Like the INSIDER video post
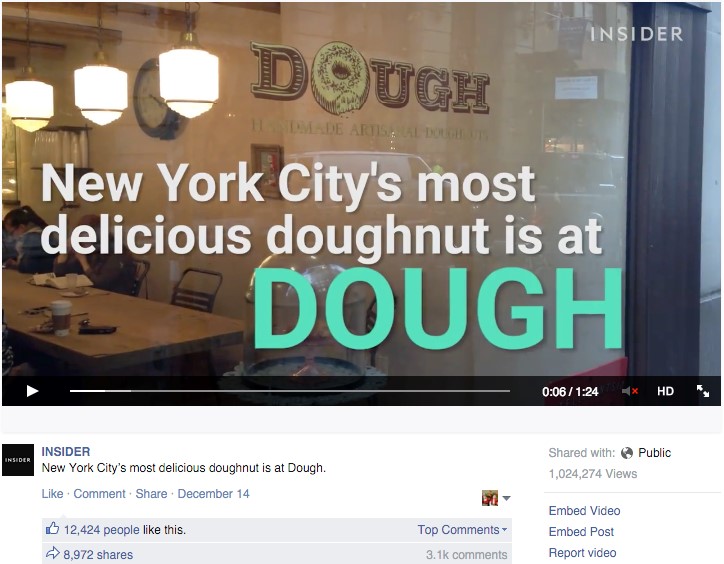The width and height of the screenshot is (724, 564). (52, 494)
